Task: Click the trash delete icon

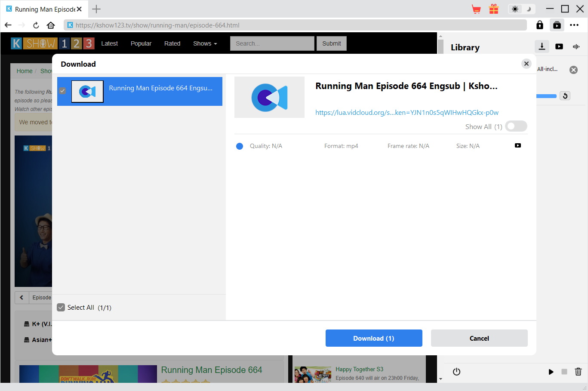Action: click(578, 372)
